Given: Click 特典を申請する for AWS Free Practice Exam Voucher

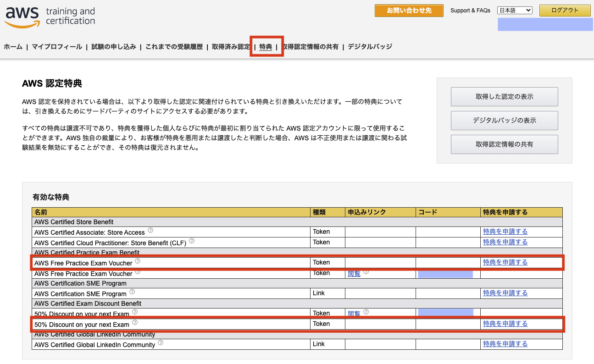Looking at the screenshot, I should point(505,262).
